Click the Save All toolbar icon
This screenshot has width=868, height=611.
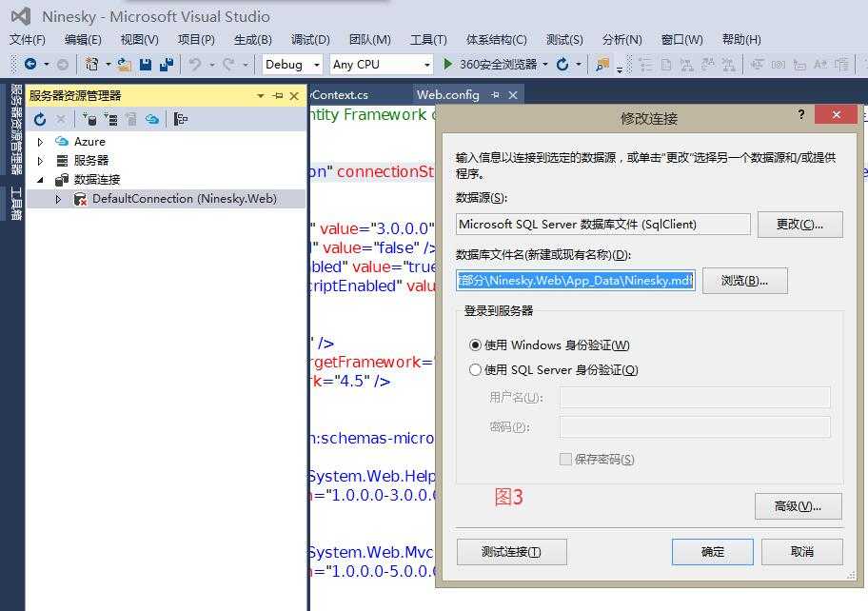click(x=167, y=65)
